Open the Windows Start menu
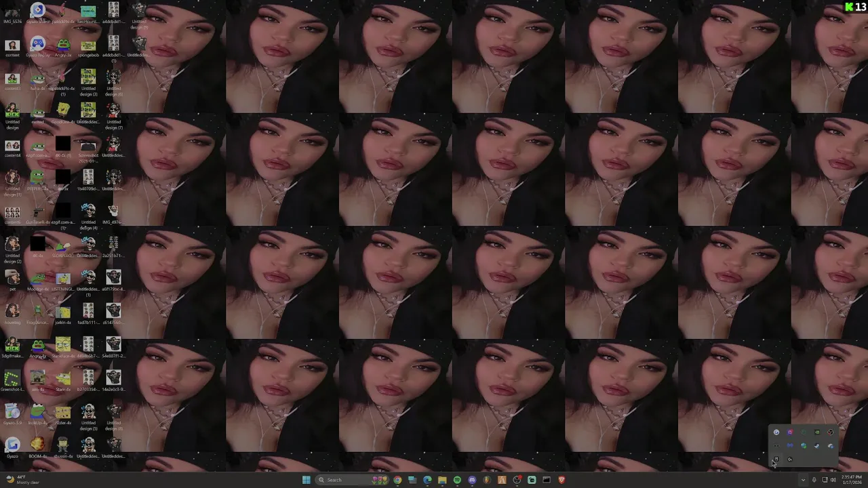 307,480
